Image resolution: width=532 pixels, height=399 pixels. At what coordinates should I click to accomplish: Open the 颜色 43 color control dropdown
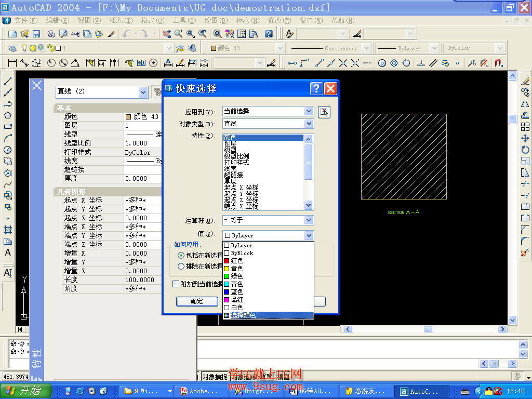point(280,48)
